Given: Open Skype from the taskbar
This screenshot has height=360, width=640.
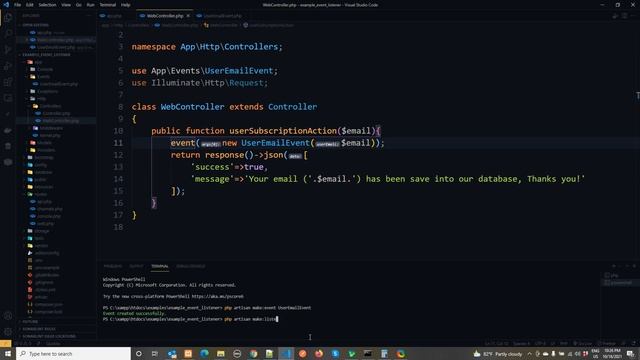Looking at the screenshot, I should coord(335,353).
